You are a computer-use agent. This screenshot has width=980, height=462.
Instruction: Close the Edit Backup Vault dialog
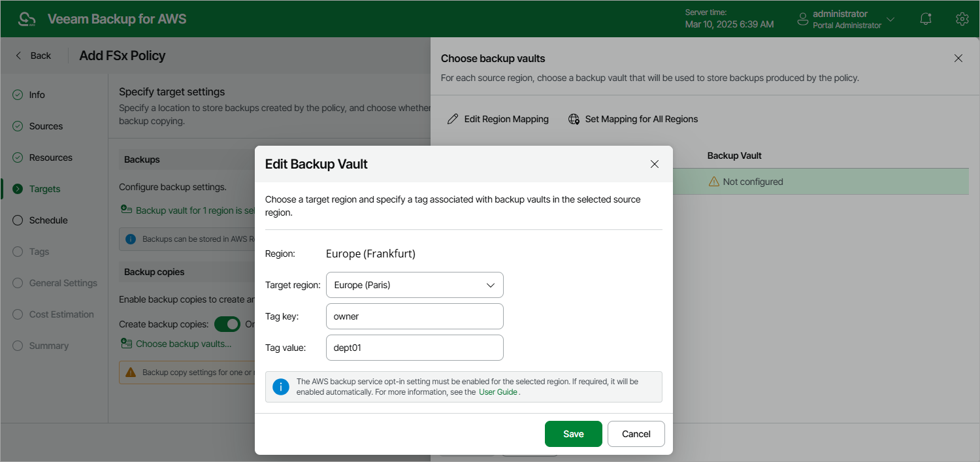[655, 164]
